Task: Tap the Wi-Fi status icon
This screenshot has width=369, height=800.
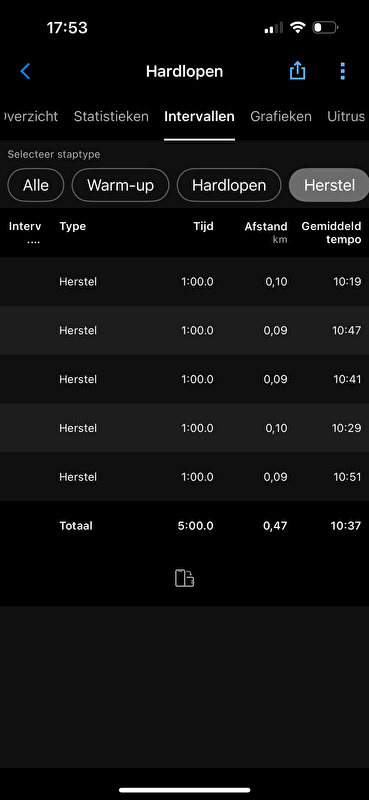Action: (297, 27)
